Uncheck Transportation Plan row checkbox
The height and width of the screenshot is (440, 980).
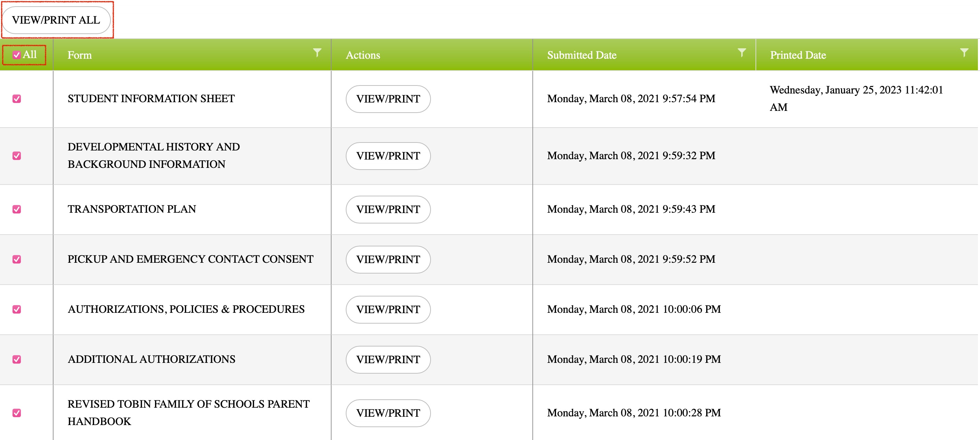[x=17, y=209]
